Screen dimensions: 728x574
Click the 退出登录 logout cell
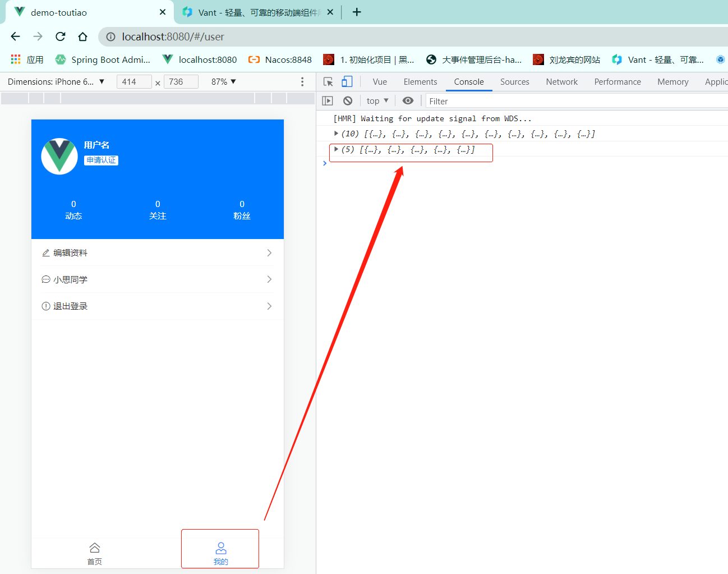click(158, 306)
